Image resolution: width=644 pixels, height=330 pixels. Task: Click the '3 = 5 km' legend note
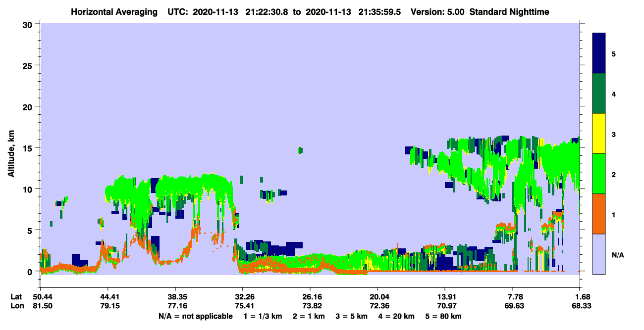coord(352,316)
